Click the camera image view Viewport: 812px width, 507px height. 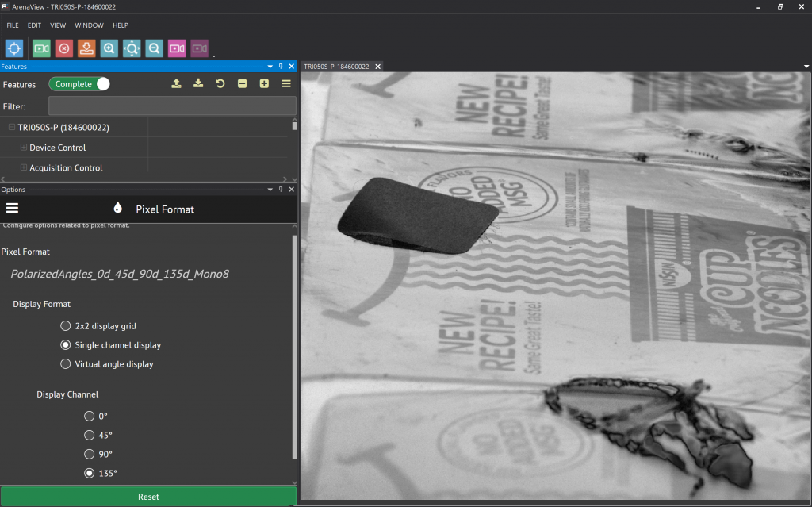coord(556,286)
